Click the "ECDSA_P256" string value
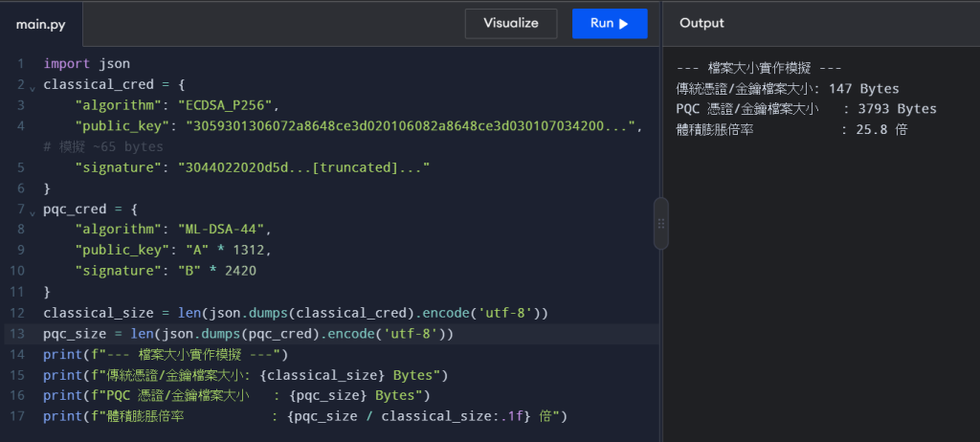Viewport: 980px width, 442px height. tap(224, 105)
